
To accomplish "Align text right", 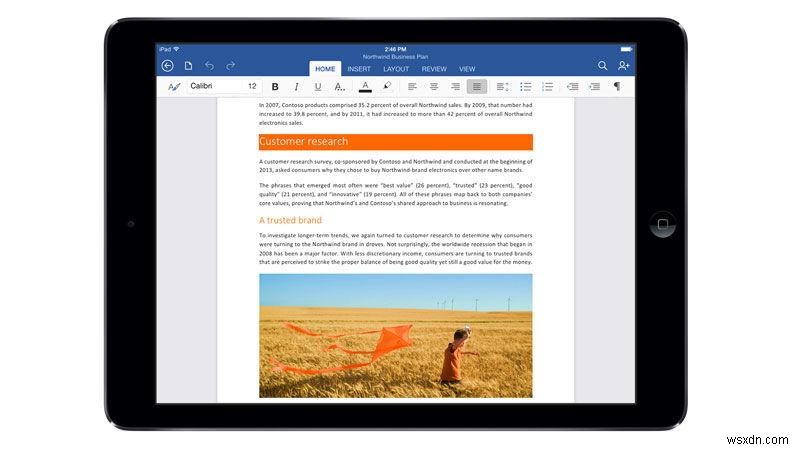I will pyautogui.click(x=455, y=87).
